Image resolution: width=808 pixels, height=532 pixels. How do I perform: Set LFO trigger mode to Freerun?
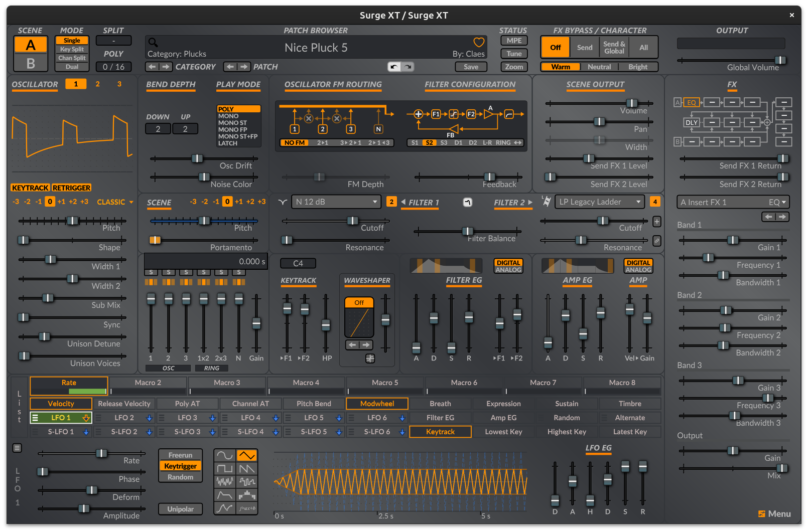(181, 455)
